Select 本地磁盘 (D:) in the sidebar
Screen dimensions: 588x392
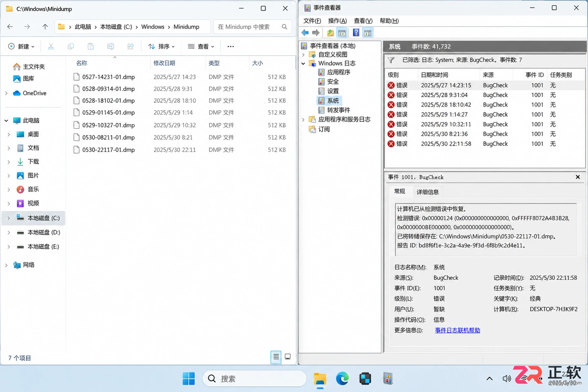(44, 232)
